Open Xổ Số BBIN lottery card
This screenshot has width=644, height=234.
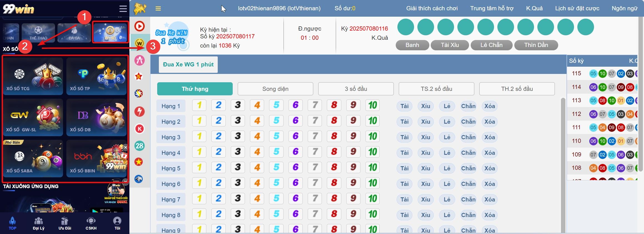pyautogui.click(x=96, y=158)
